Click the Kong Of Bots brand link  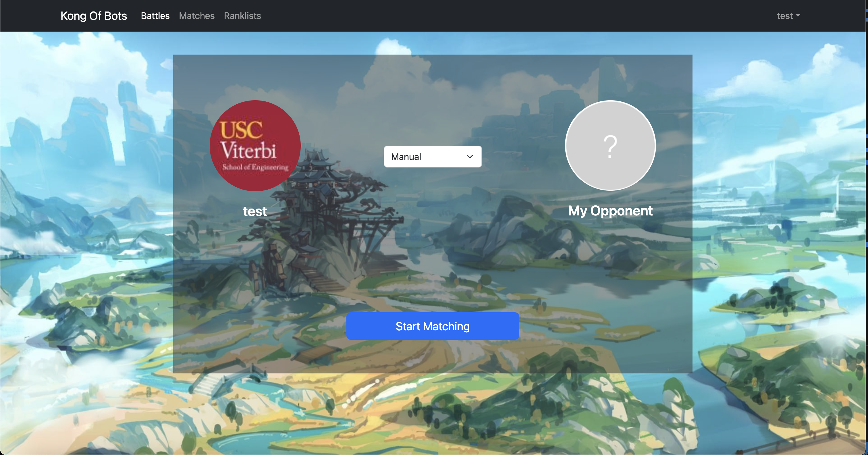coord(94,16)
